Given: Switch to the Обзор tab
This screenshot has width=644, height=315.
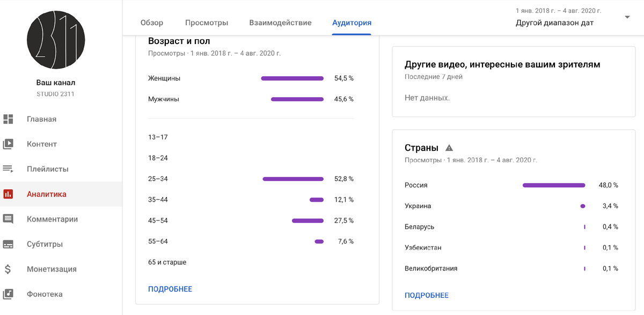Looking at the screenshot, I should [x=152, y=23].
